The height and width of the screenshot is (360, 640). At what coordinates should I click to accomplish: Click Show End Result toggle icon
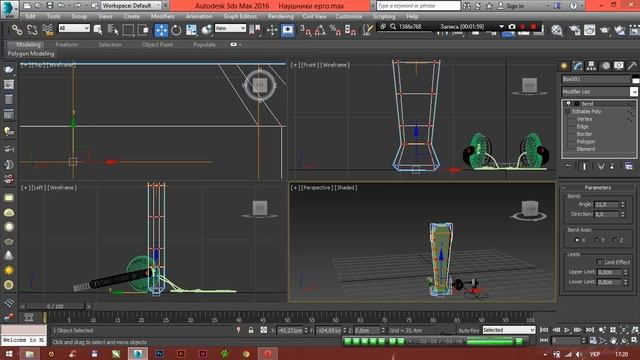584,166
